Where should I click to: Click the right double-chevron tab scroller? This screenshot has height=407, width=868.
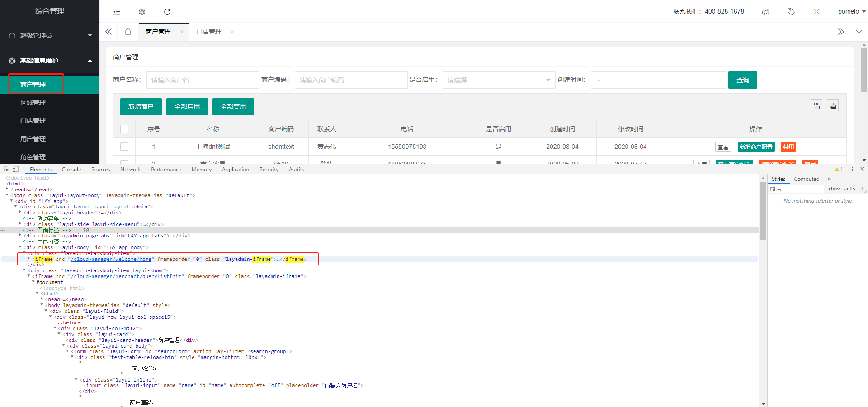[x=841, y=32]
